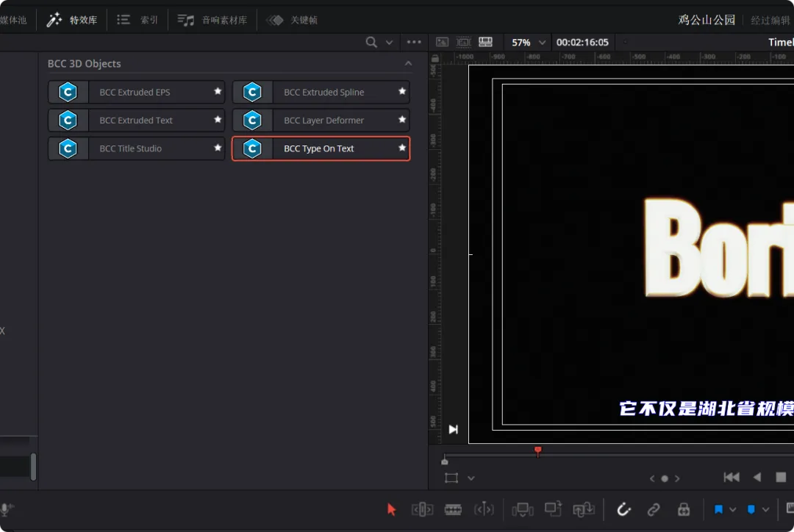The width and height of the screenshot is (794, 532).
Task: Switch to single viewer mode icon
Action: tap(442, 42)
